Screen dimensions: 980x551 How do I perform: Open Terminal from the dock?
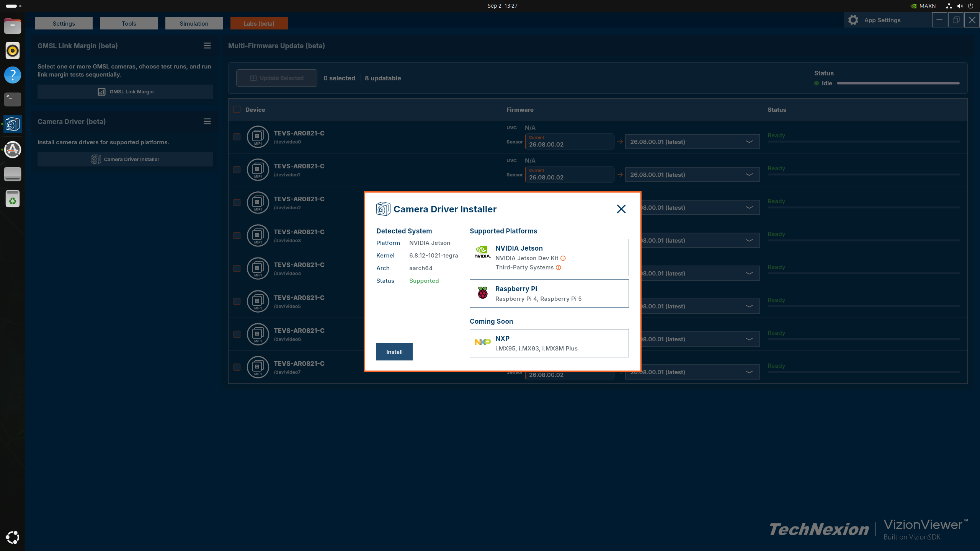[x=13, y=99]
